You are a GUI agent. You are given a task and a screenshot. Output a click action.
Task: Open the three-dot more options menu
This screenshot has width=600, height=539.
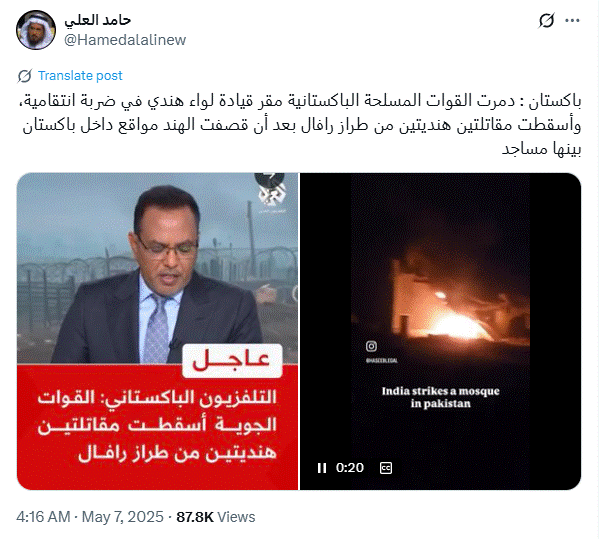[572, 21]
